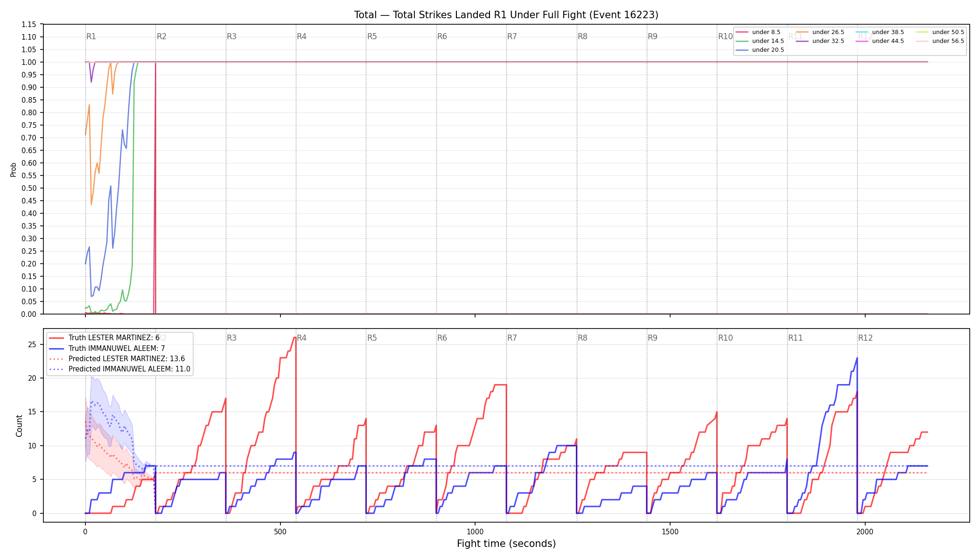
Task: Click R6 round label in the probability chart
Action: click(x=442, y=36)
